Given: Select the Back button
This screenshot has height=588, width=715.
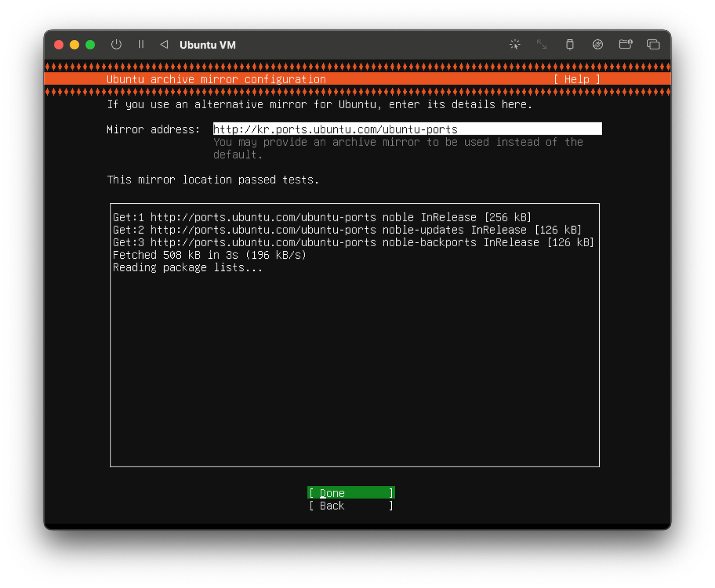Looking at the screenshot, I should coord(351,505).
